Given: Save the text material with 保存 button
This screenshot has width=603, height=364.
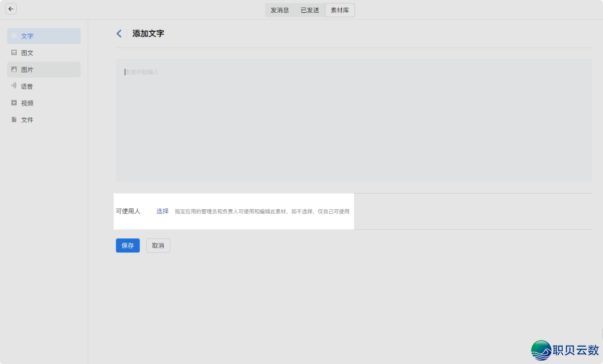Looking at the screenshot, I should 127,245.
